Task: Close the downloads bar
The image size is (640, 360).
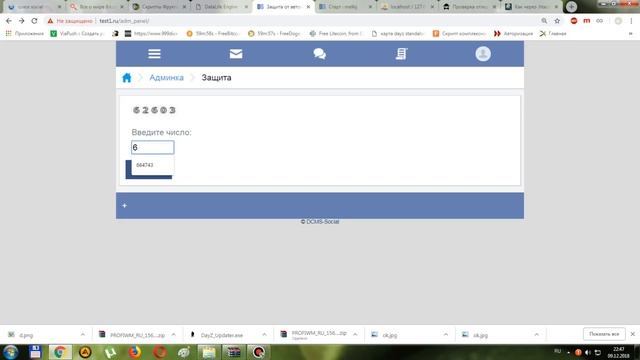Action: (x=633, y=334)
